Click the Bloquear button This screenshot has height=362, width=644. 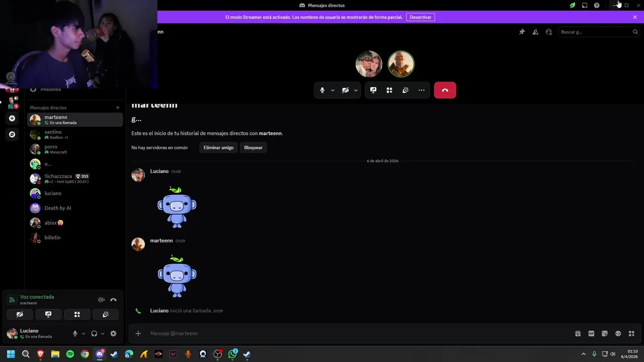(x=253, y=147)
